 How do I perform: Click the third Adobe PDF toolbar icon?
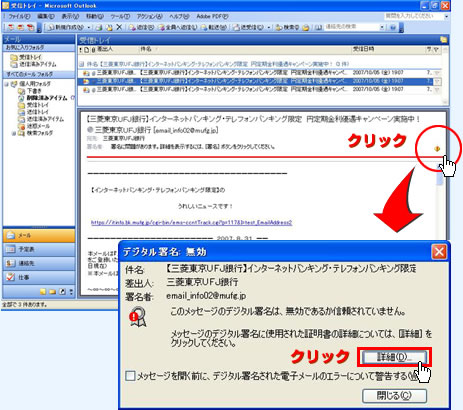tap(31, 27)
